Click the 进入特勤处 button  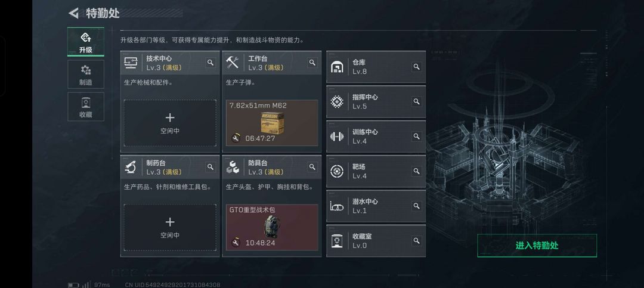pos(537,246)
